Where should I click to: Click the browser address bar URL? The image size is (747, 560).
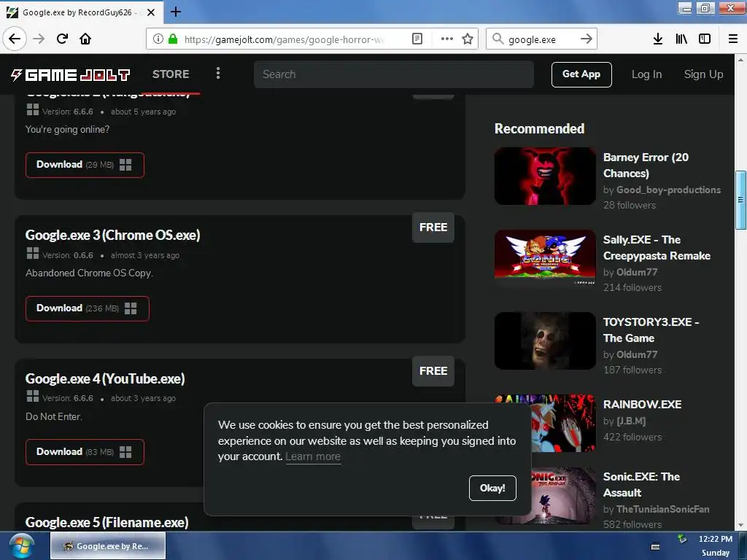coord(285,39)
